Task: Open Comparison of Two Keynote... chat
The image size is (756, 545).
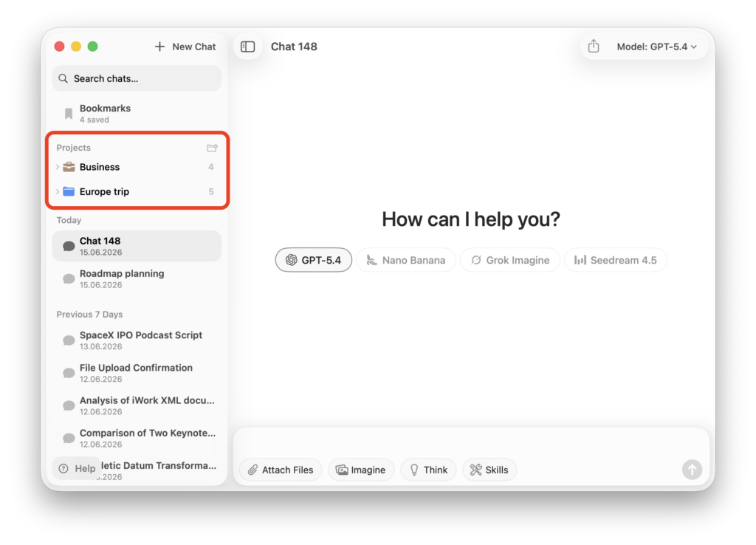Action: coord(137,438)
